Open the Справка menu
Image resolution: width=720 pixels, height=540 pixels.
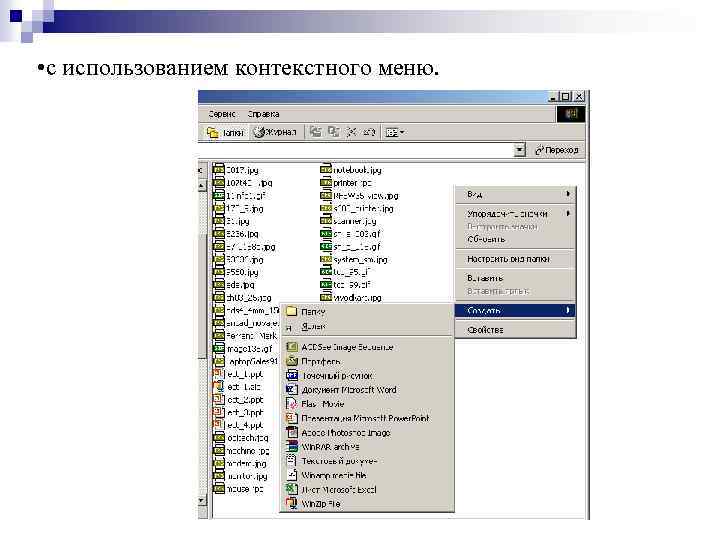pyautogui.click(x=264, y=114)
